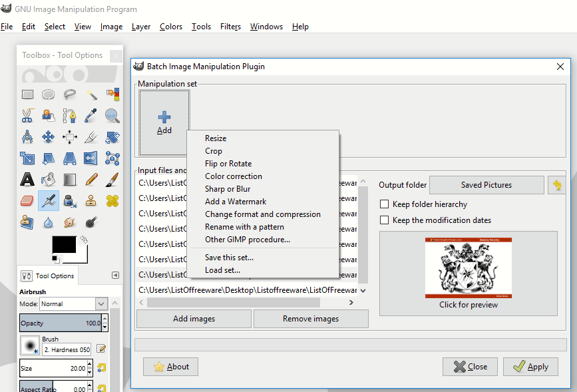Screen dimensions: 577x392
Task: Select the Airbrush tool
Action: (48, 201)
